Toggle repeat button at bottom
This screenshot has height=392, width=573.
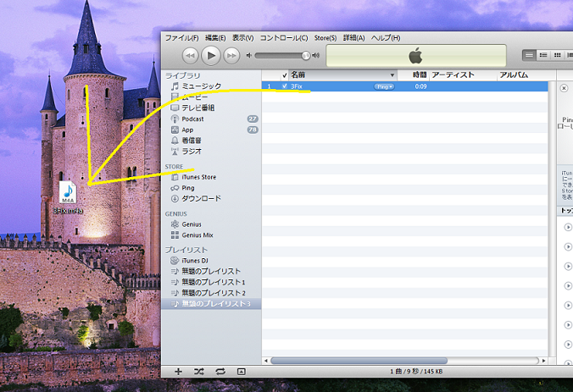click(220, 372)
